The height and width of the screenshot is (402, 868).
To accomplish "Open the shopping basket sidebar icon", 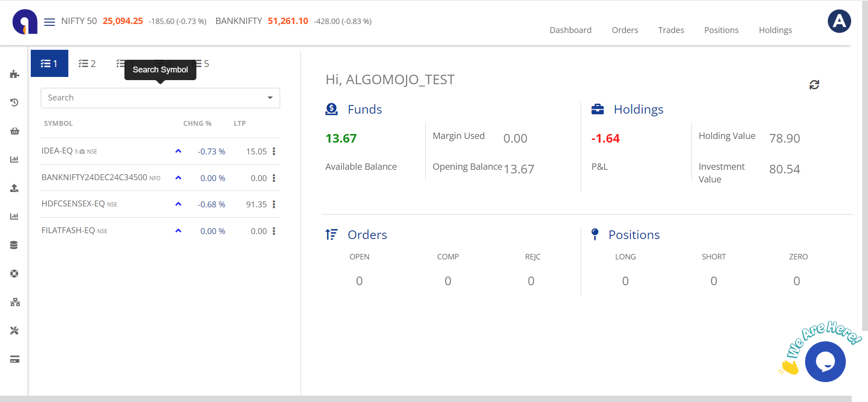I will pyautogui.click(x=14, y=131).
